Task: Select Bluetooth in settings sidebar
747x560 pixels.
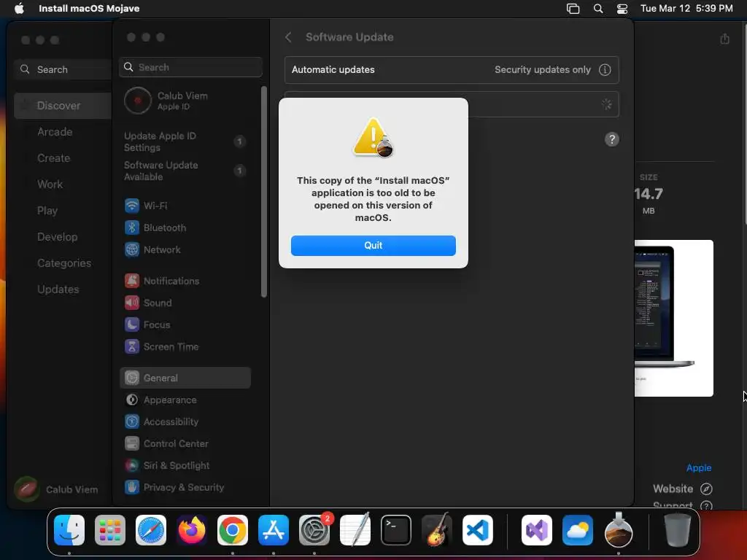Action: point(186,227)
